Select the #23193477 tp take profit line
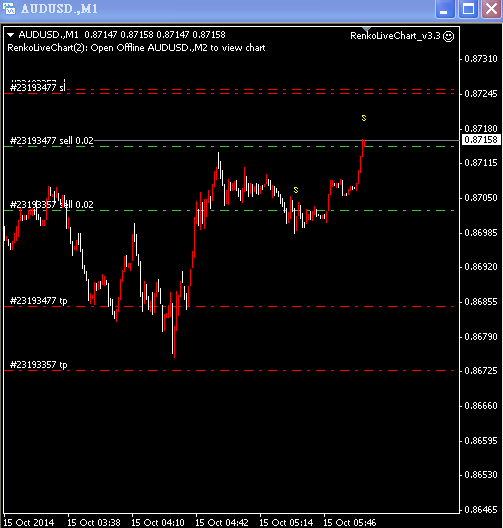The height and width of the screenshot is (528, 503). click(x=229, y=306)
